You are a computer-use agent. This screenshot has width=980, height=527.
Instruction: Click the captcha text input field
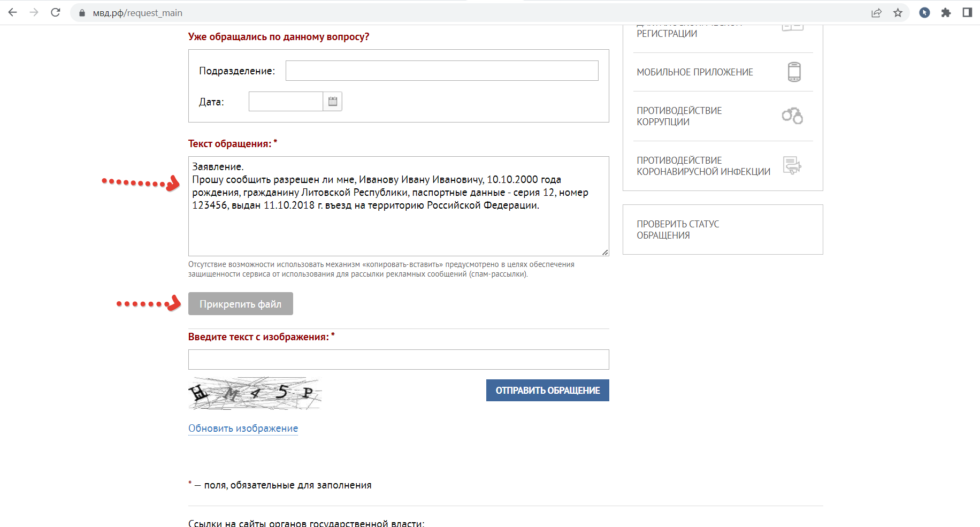point(399,360)
